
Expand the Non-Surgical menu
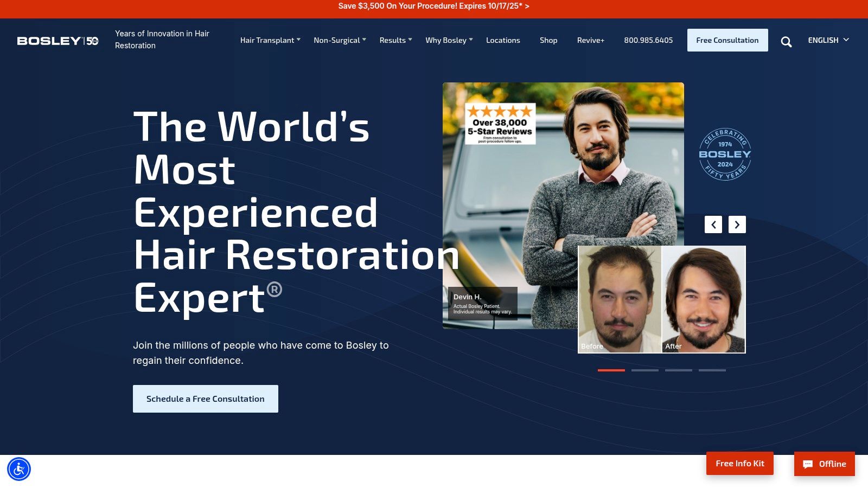(x=340, y=40)
